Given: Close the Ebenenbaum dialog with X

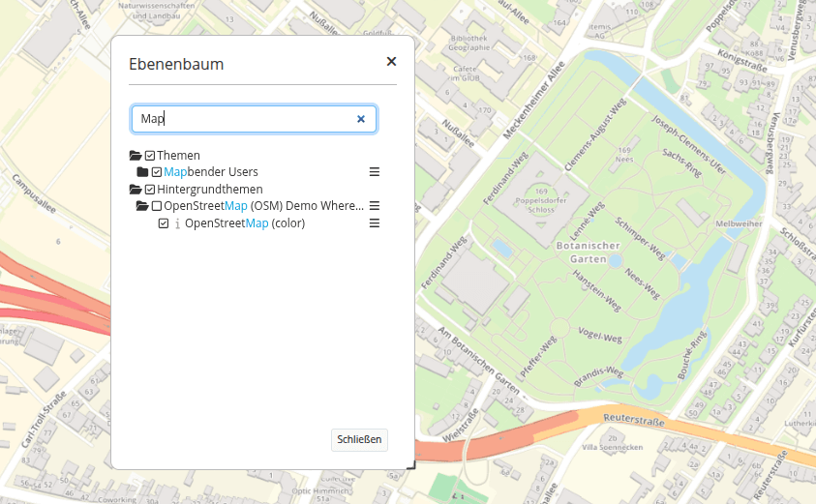Looking at the screenshot, I should 391,62.
